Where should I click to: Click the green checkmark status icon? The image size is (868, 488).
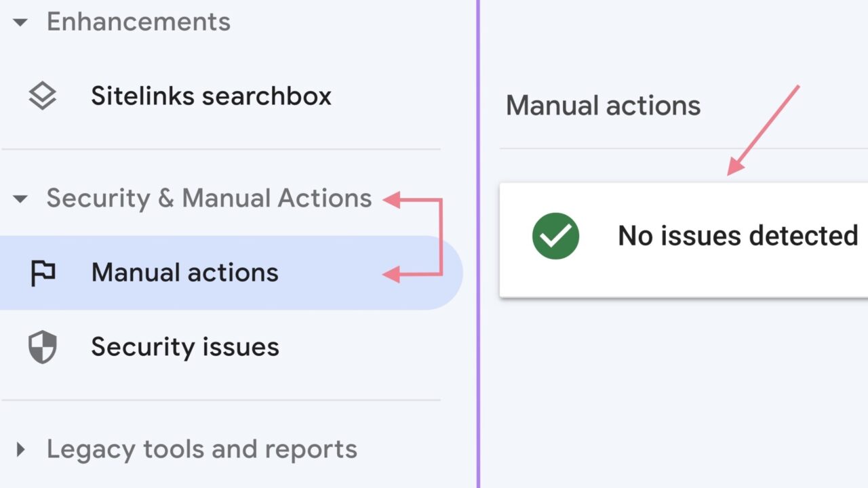click(555, 236)
